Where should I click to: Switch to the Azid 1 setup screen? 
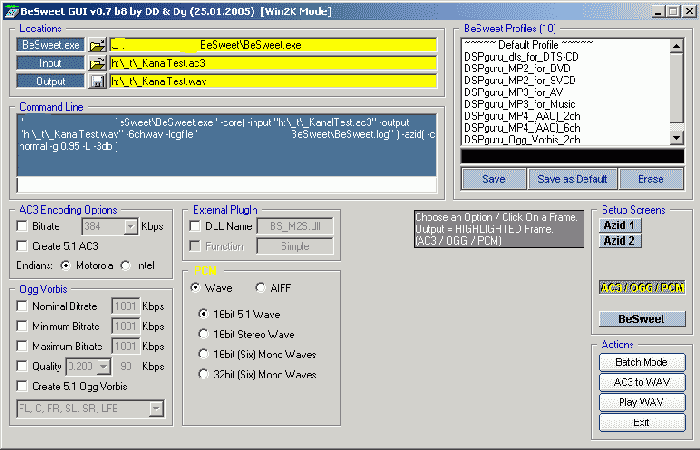(620, 225)
